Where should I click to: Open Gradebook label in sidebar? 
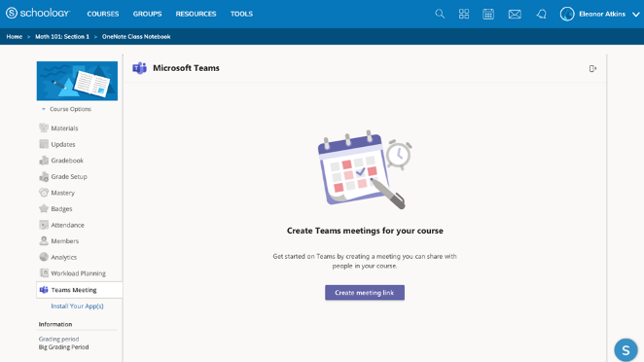(67, 161)
